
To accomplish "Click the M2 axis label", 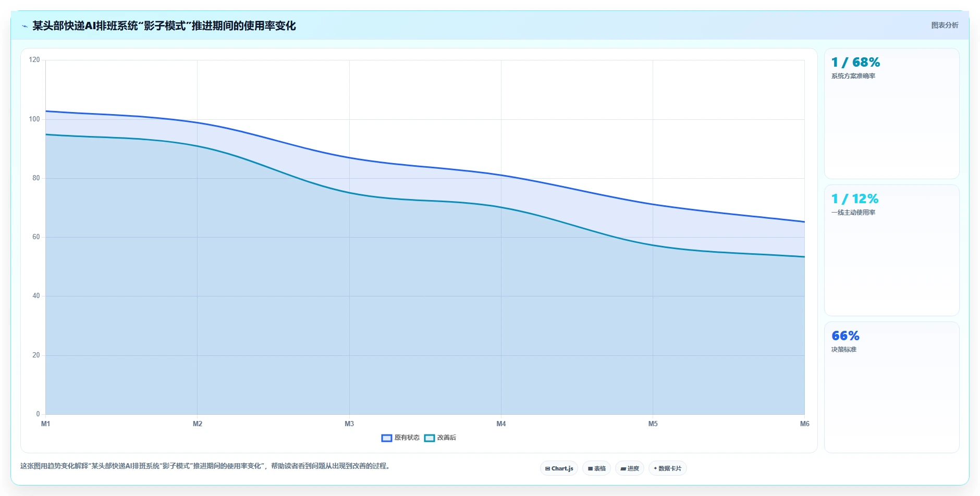I will 198,424.
